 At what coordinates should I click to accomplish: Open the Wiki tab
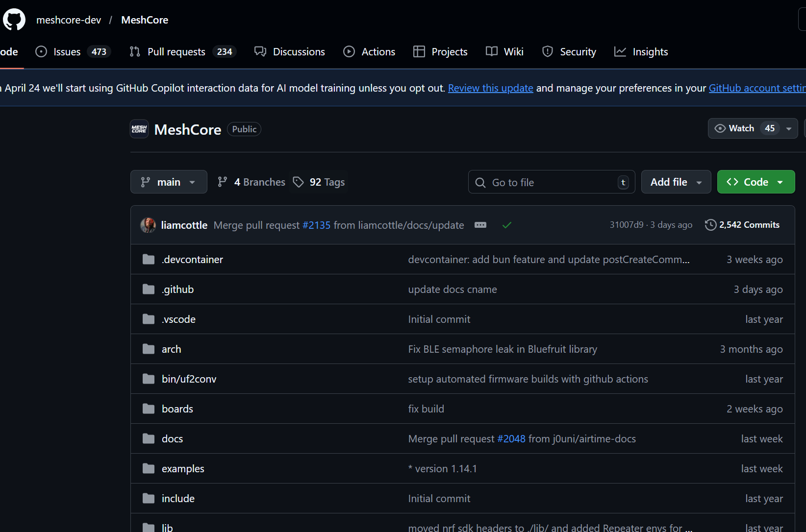pyautogui.click(x=504, y=51)
